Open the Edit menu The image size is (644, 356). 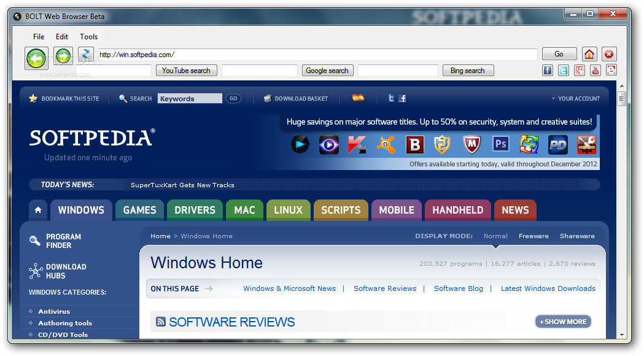(x=62, y=37)
